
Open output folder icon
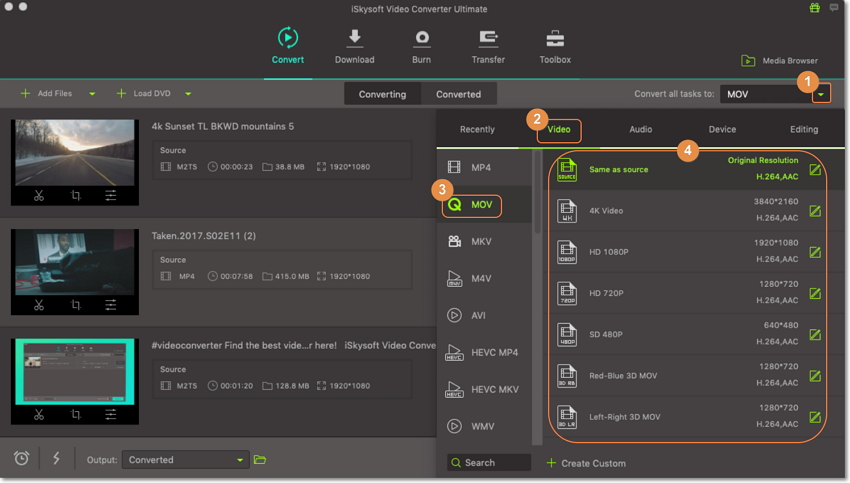[260, 460]
